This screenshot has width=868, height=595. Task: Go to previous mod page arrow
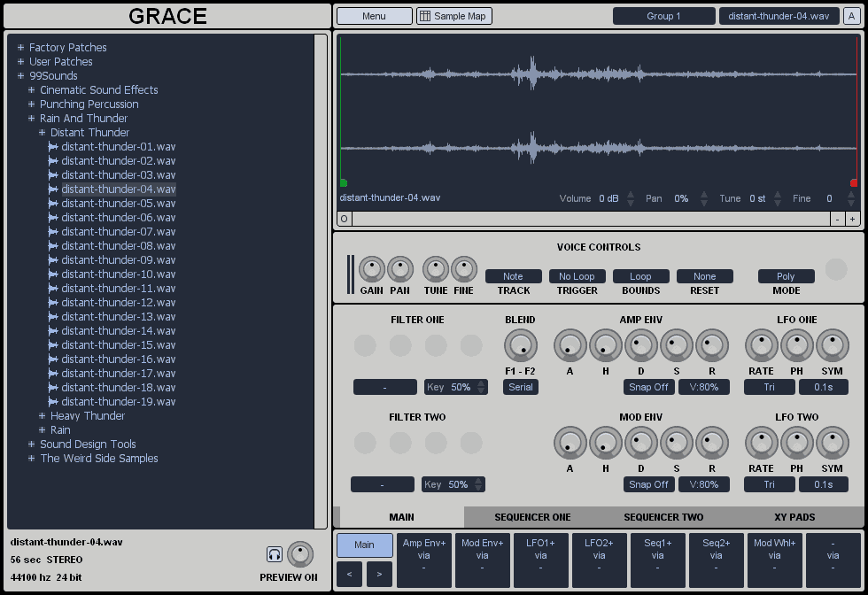[349, 575]
